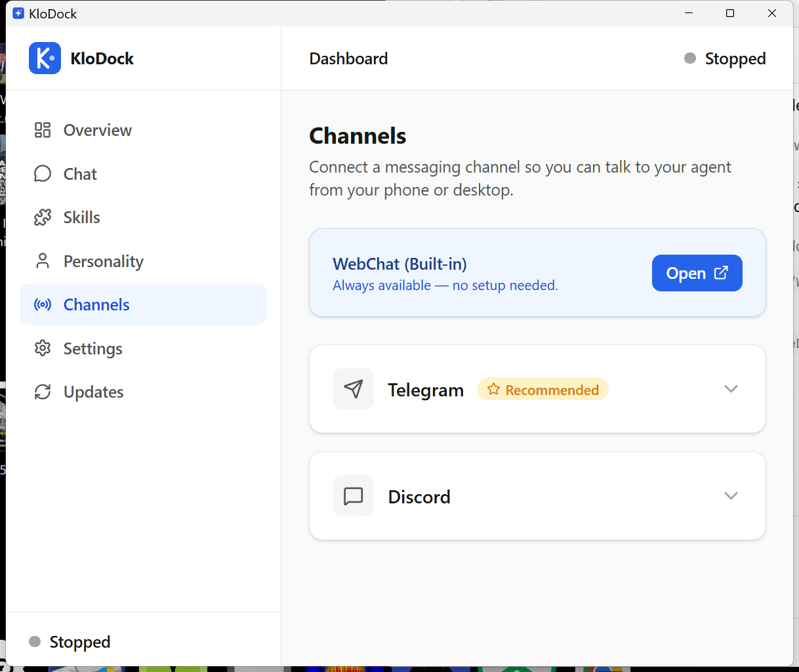Click the KloDock logo in the sidebar
This screenshot has width=799, height=672.
pos(44,58)
